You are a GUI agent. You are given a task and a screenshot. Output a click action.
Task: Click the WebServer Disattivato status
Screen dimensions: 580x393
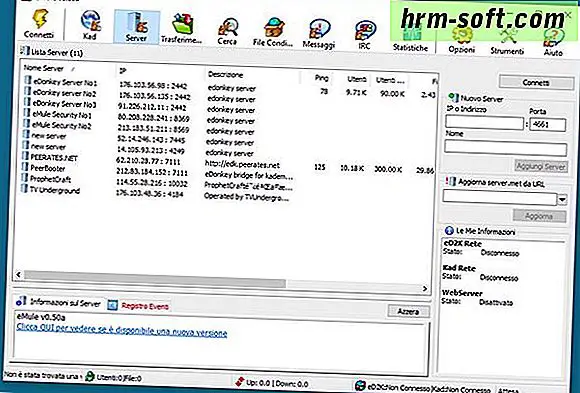coord(496,302)
